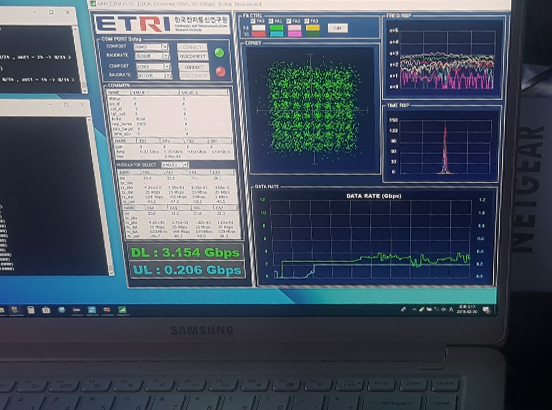This screenshot has height=410, width=552.
Task: Open the notification center icon
Action: (x=486, y=310)
